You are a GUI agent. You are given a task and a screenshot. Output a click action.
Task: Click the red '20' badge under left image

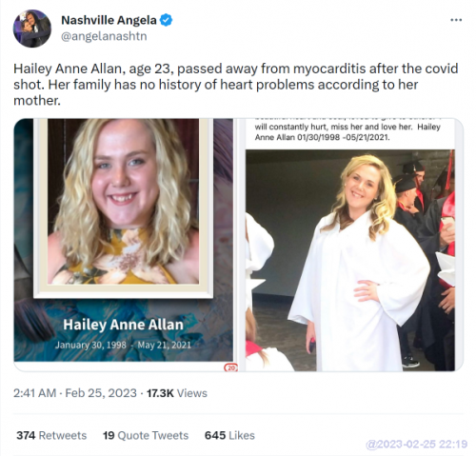230,367
